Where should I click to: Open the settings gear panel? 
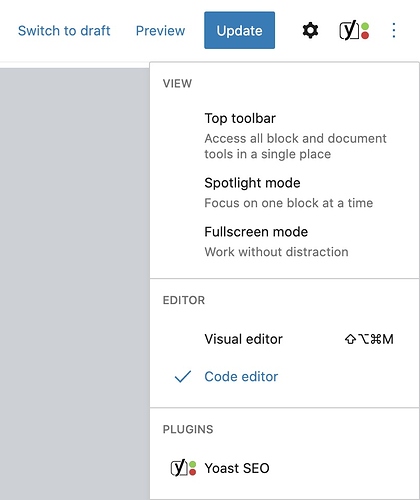tap(310, 30)
